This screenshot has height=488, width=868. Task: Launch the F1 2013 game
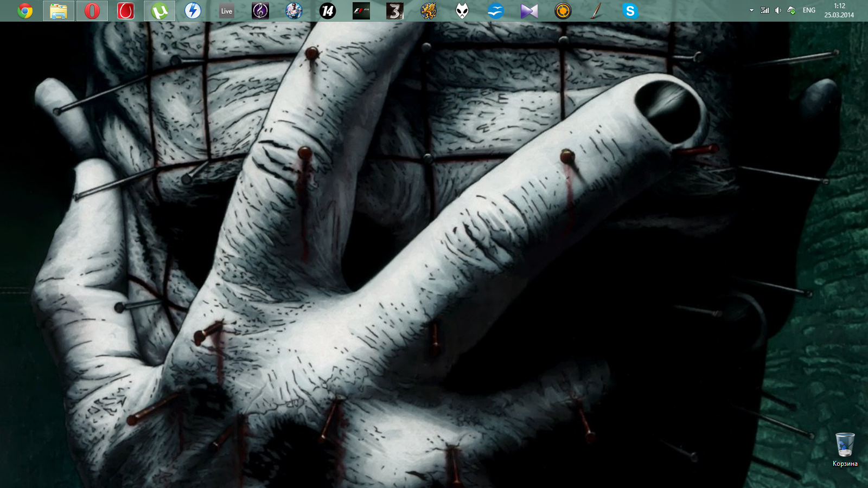(361, 11)
